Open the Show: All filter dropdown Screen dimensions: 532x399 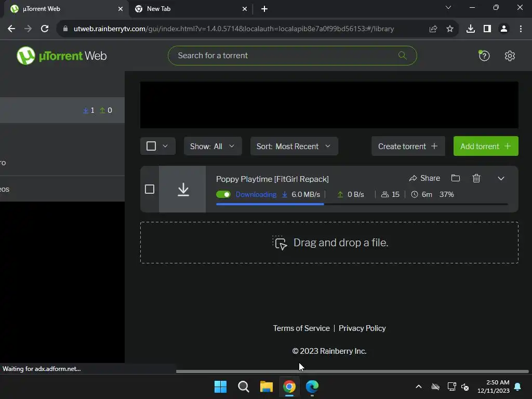(212, 146)
